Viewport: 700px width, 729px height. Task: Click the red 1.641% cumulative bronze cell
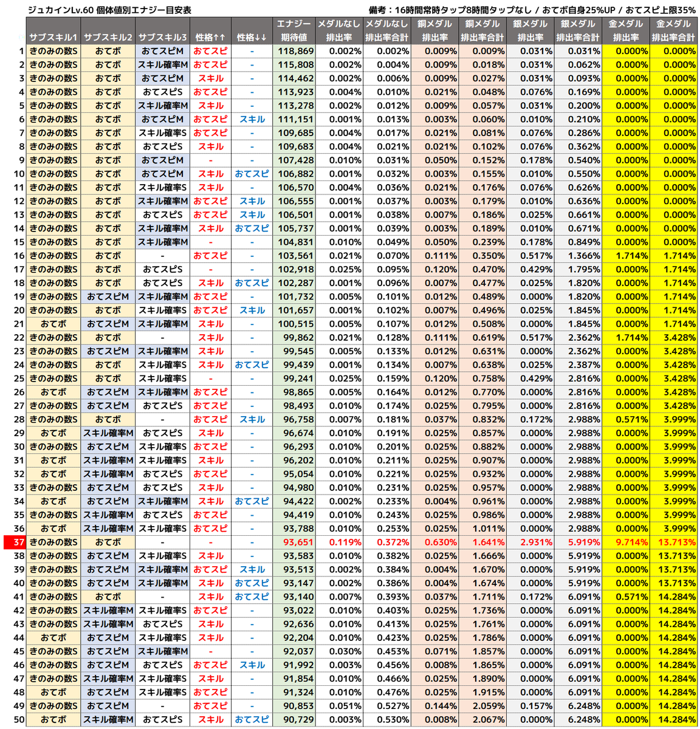[482, 542]
